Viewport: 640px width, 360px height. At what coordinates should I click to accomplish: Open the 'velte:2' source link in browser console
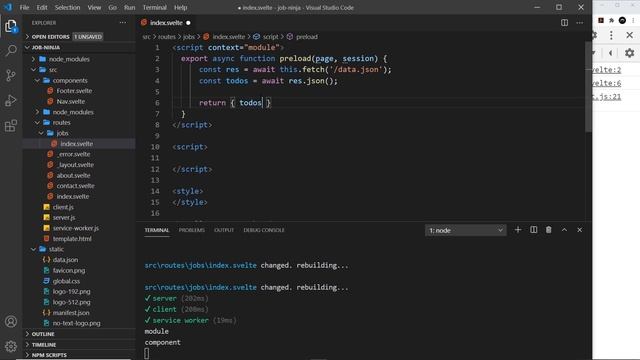(607, 70)
